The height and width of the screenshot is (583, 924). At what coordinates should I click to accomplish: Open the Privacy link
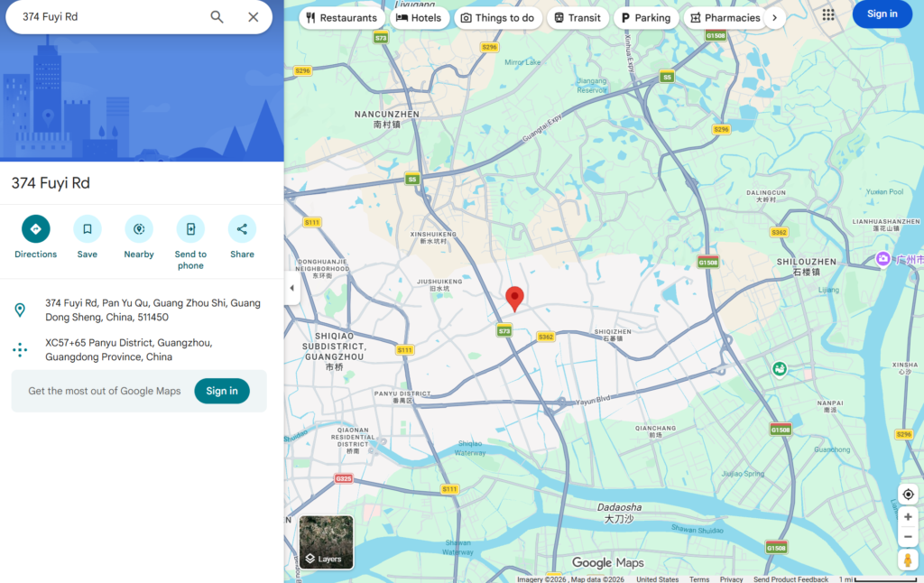click(731, 579)
